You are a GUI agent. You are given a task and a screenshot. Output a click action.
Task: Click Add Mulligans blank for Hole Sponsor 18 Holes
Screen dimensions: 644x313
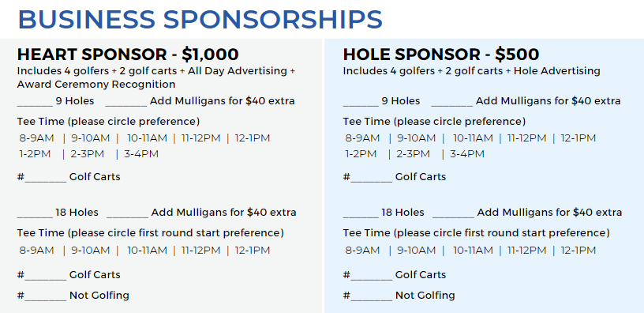(454, 216)
